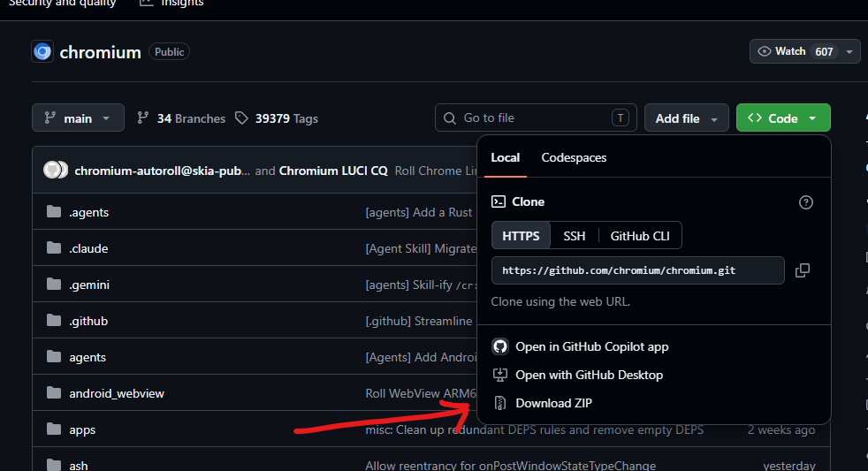Toggle the green Code dropdown button

click(783, 118)
